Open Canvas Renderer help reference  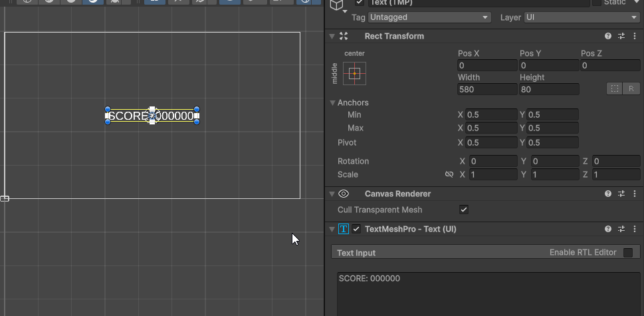[608, 194]
